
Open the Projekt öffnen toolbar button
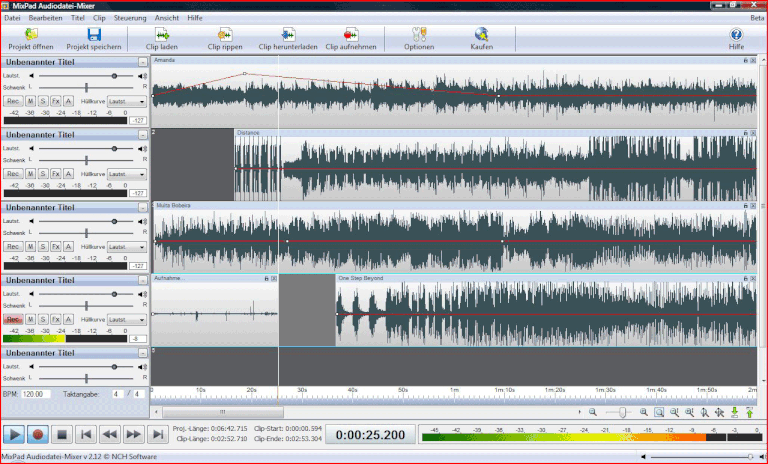pos(30,39)
